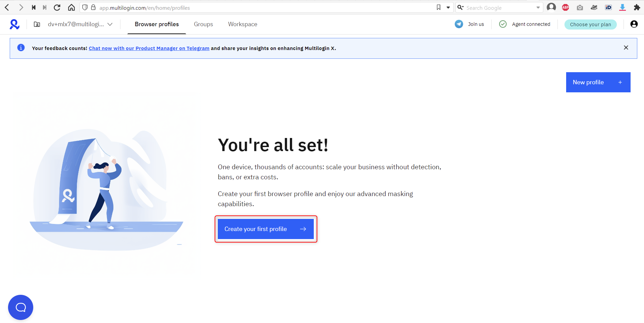Click the shield tracker blocker icon
The width and height of the screenshot is (644, 323).
point(85,7)
